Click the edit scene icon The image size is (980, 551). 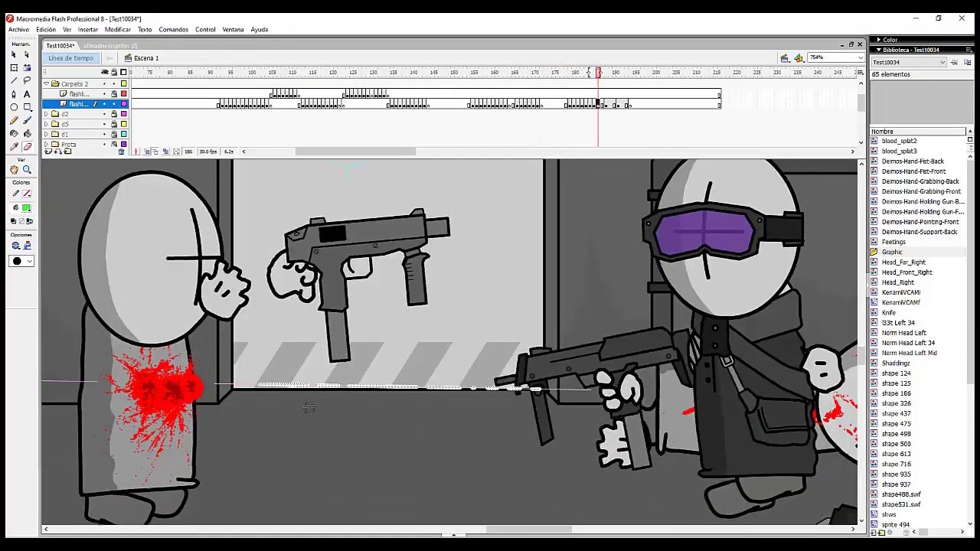click(785, 58)
